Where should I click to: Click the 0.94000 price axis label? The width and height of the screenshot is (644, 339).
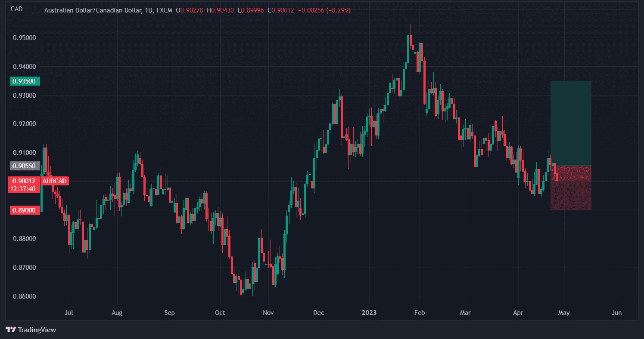tap(24, 67)
